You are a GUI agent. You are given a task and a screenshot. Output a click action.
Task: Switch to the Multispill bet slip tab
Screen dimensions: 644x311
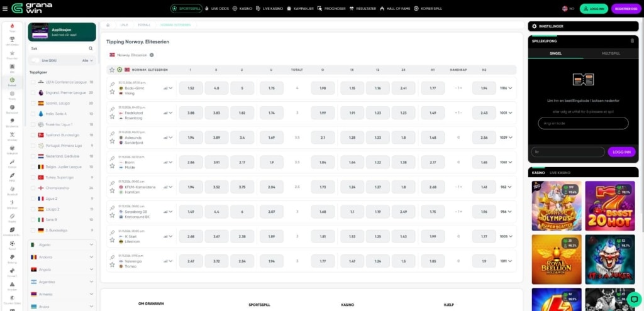coord(611,53)
